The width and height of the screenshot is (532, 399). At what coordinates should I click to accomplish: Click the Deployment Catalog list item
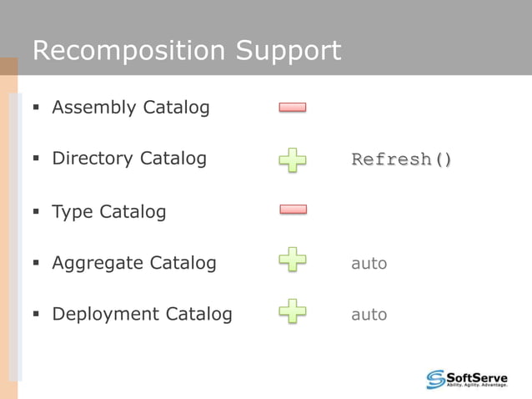tap(142, 315)
